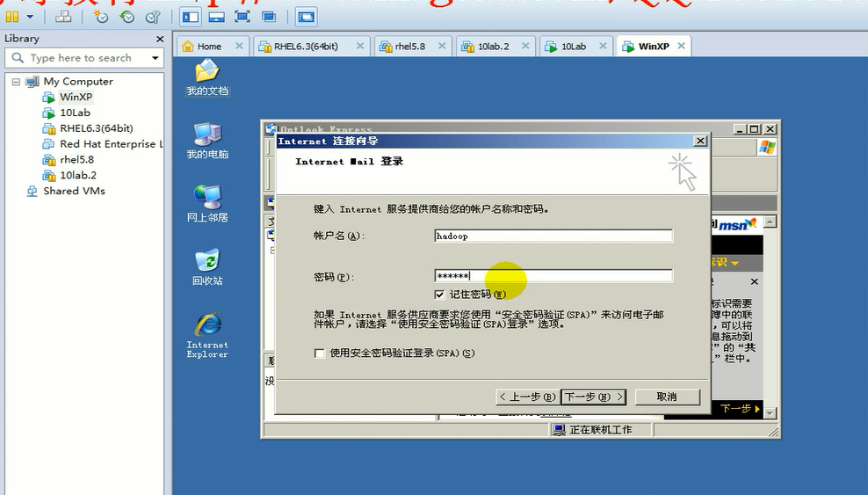The width and height of the screenshot is (868, 495).
Task: Uncheck the 记住密码 remember password checkbox
Action: [x=439, y=295]
